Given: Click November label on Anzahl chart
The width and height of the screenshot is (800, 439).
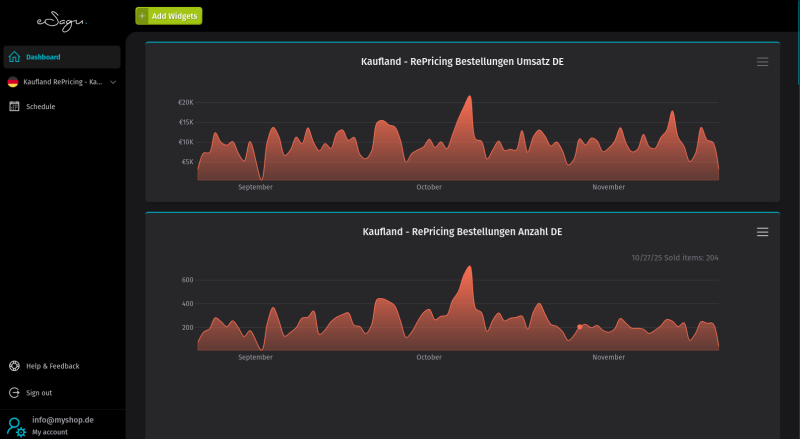Looking at the screenshot, I should tap(609, 357).
